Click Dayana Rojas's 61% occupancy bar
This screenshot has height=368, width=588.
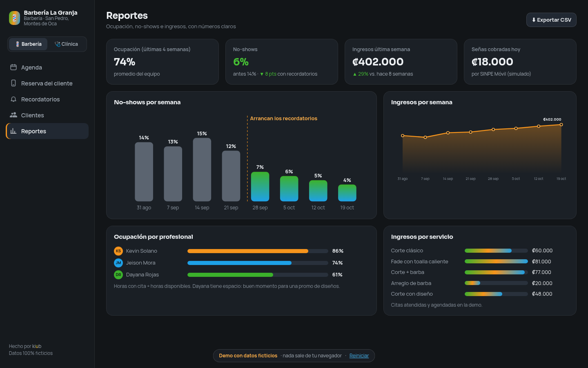tap(258, 275)
